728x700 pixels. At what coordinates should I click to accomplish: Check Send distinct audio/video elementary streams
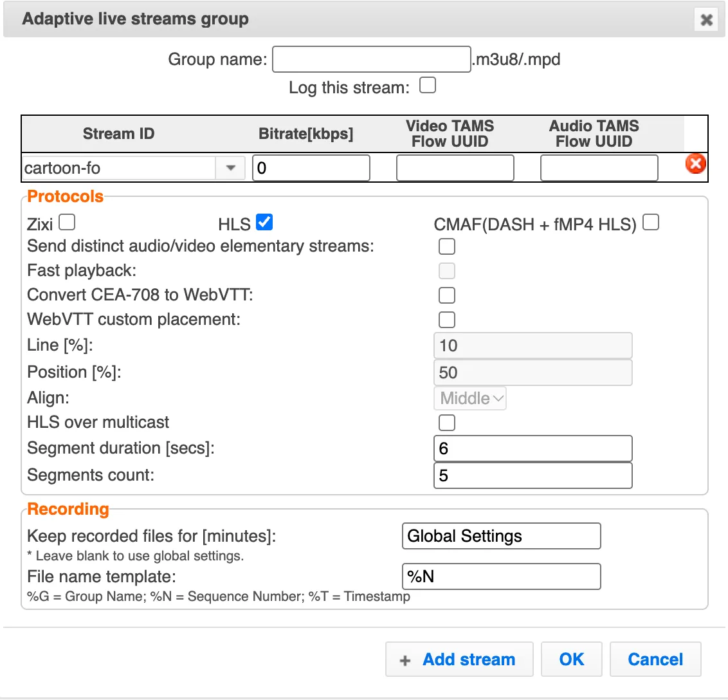[447, 246]
